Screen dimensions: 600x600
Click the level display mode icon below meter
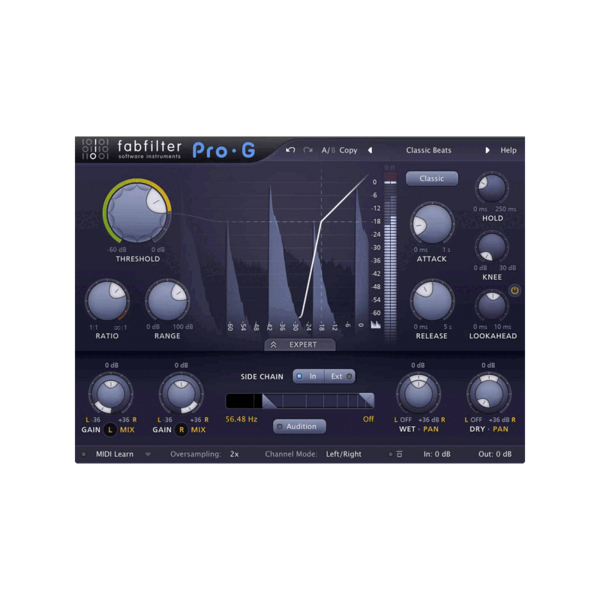tap(375, 325)
